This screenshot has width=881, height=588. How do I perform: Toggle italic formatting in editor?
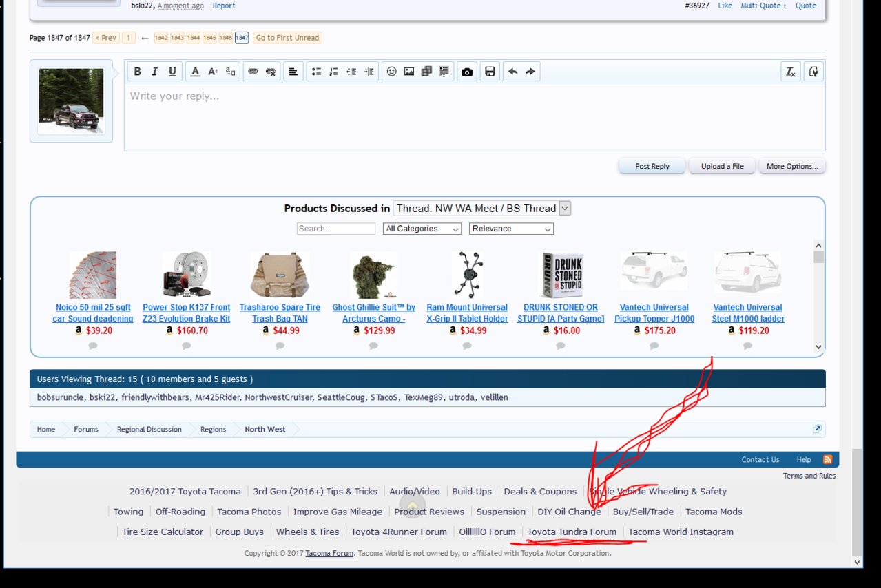(154, 72)
